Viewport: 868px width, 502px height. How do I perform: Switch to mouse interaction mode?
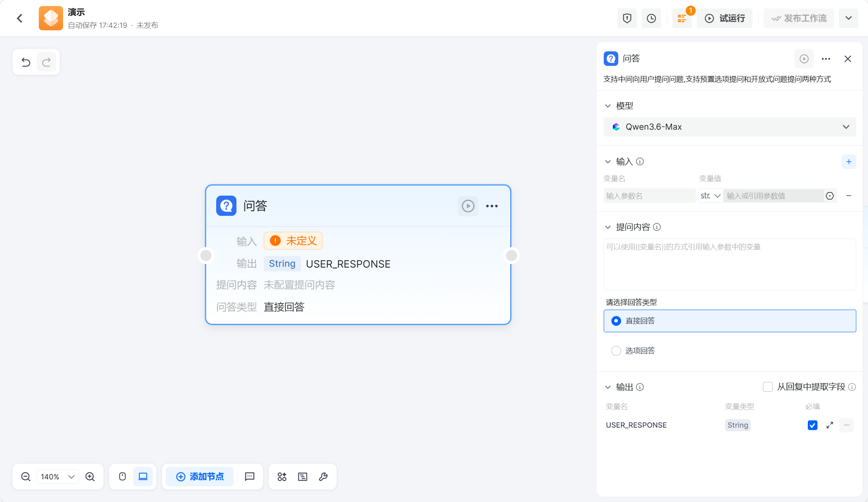coord(122,477)
